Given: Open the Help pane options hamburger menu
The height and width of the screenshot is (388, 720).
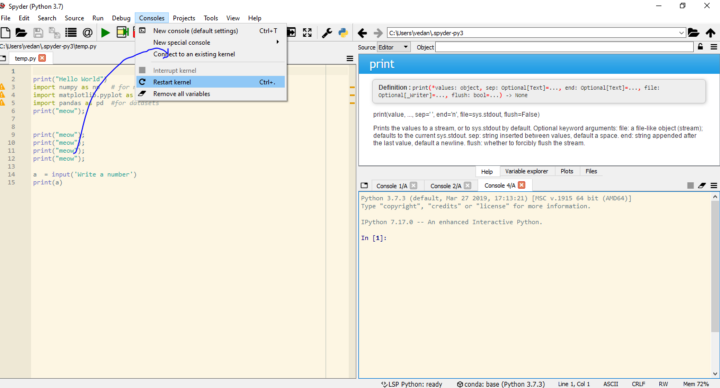Looking at the screenshot, I should pyautogui.click(x=714, y=47).
